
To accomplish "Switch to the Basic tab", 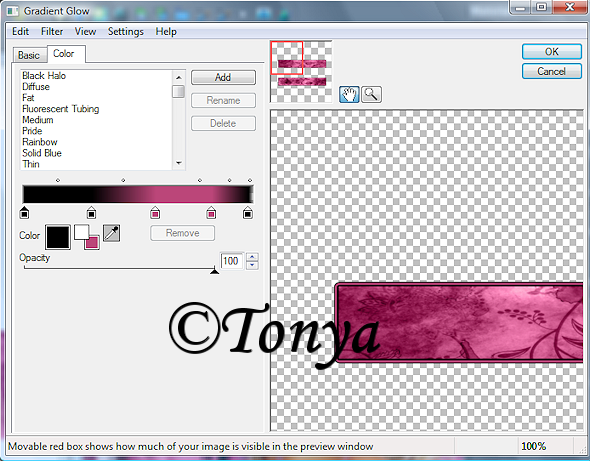I will 29,55.
